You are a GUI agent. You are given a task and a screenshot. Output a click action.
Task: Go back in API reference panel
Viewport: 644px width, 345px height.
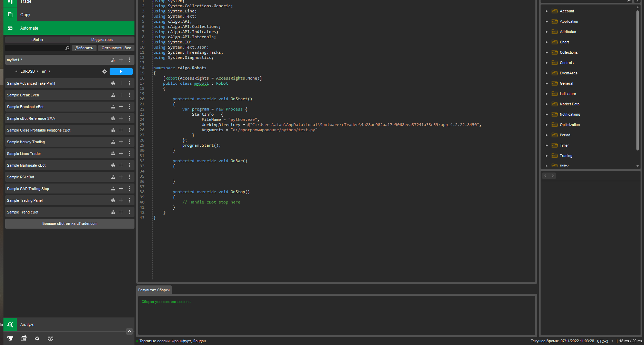point(545,176)
